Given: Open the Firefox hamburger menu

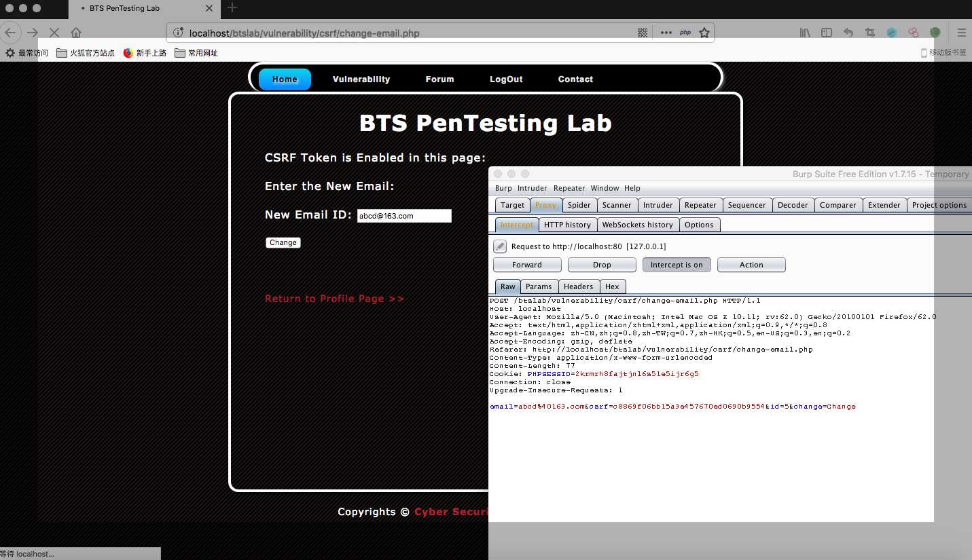Looking at the screenshot, I should 962,33.
